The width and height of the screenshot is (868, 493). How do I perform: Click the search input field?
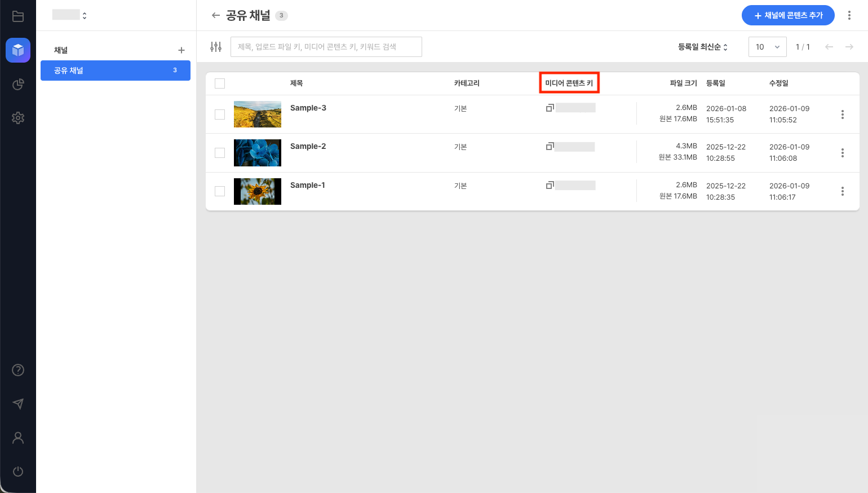coord(326,47)
